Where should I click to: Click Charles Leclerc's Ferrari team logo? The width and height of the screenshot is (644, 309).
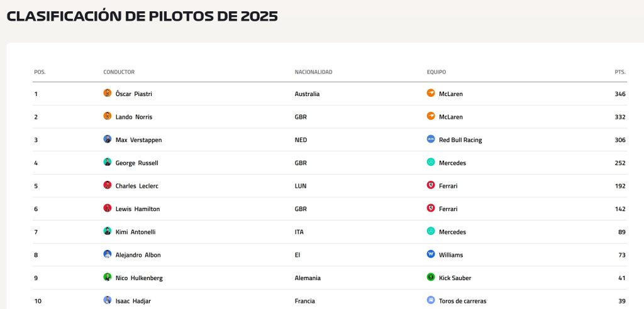click(x=431, y=185)
